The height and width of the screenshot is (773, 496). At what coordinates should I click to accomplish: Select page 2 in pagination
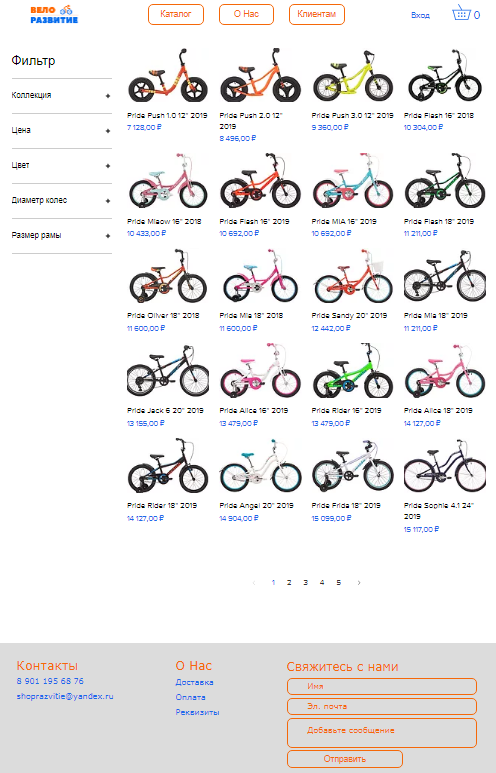tap(289, 583)
